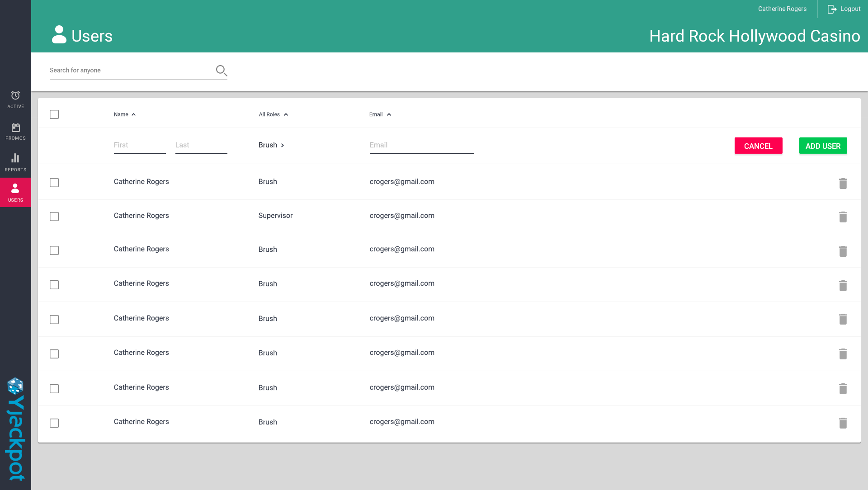Open the Promos calendar icon

point(15,128)
